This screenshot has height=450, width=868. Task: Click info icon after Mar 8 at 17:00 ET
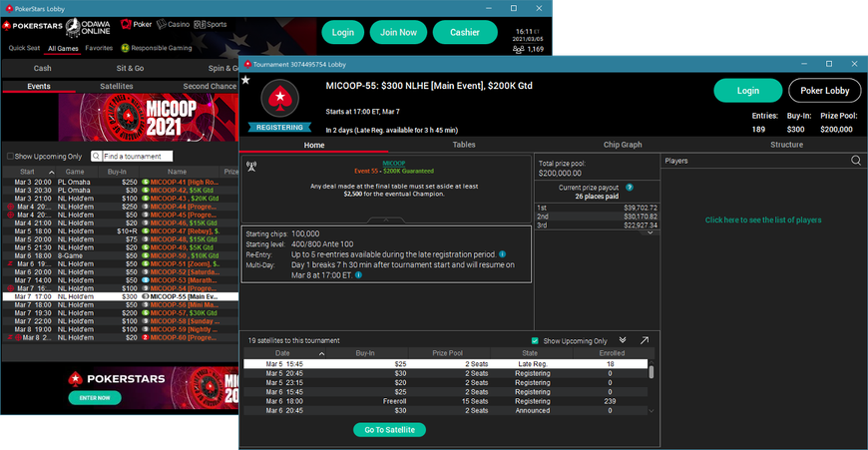[358, 275]
